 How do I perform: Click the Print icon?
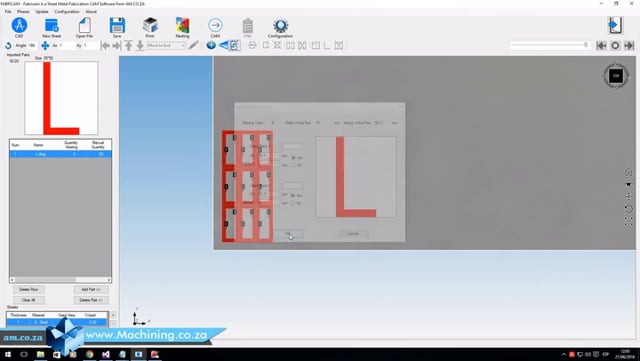[150, 26]
